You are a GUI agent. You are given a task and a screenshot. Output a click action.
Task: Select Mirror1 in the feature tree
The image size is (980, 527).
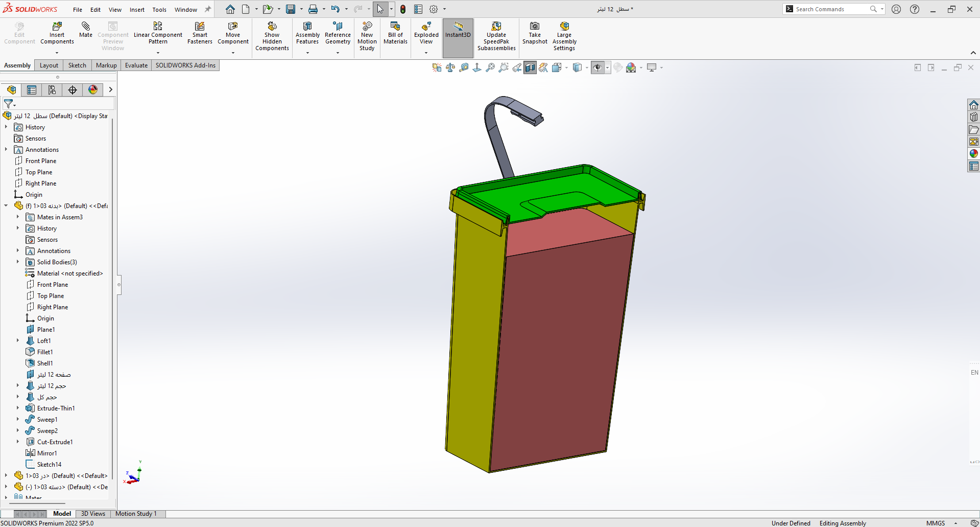point(47,453)
